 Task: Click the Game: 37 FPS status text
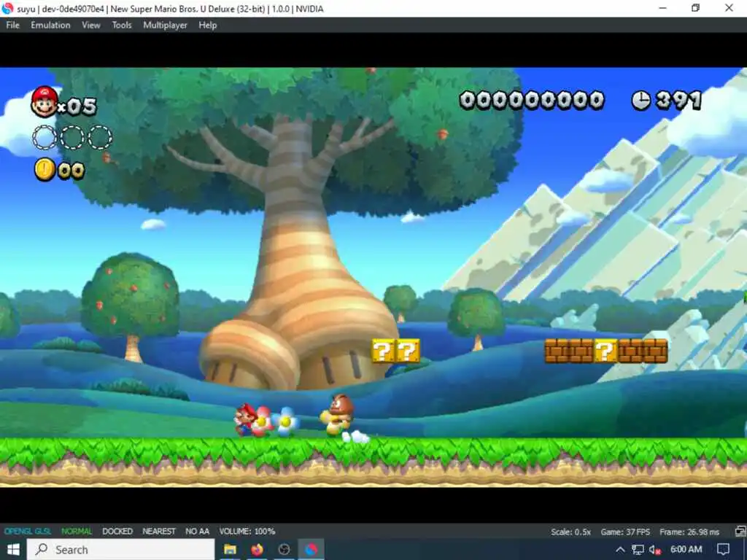(625, 532)
